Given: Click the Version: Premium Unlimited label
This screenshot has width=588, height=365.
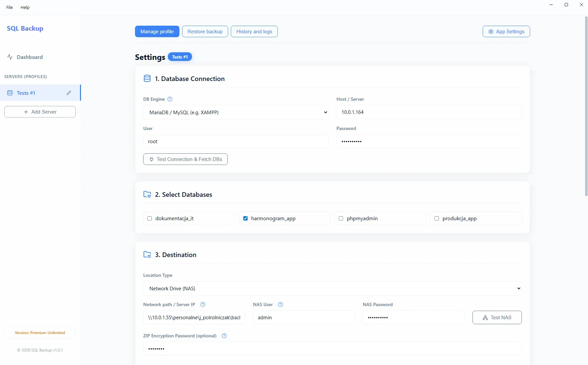Looking at the screenshot, I should (40, 333).
